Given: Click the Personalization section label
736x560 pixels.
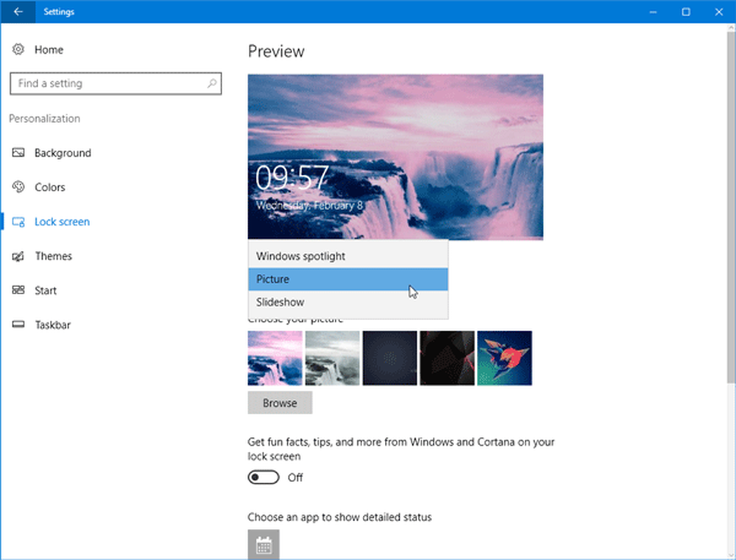Looking at the screenshot, I should [x=45, y=118].
